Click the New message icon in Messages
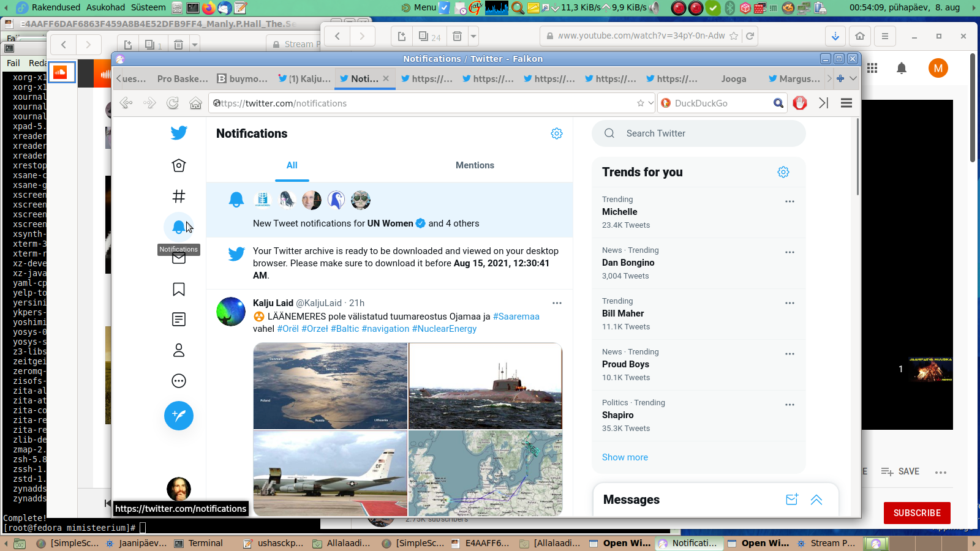Viewport: 980px width, 551px height. [x=792, y=500]
